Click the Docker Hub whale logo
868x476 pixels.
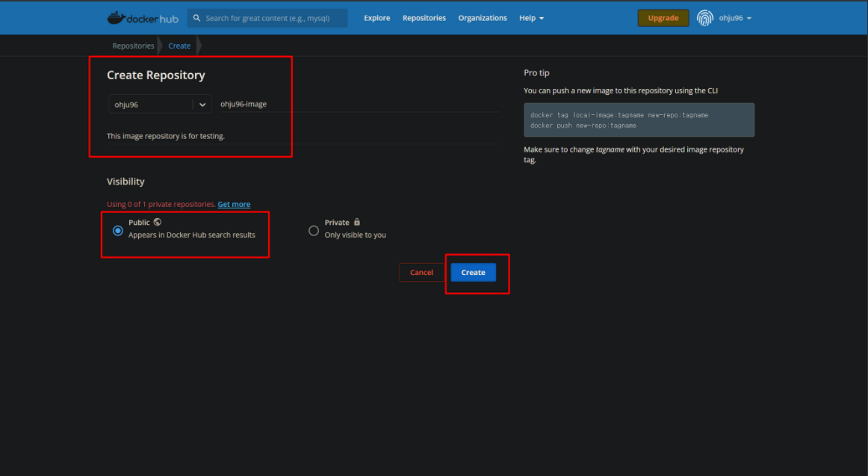(143, 18)
